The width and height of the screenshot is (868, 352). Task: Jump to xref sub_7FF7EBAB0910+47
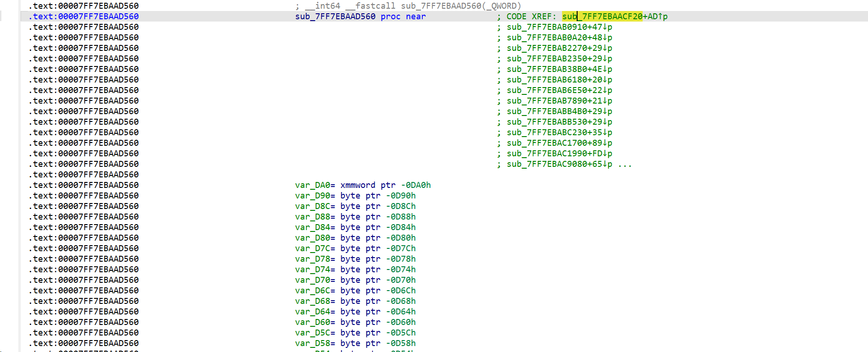tap(559, 27)
